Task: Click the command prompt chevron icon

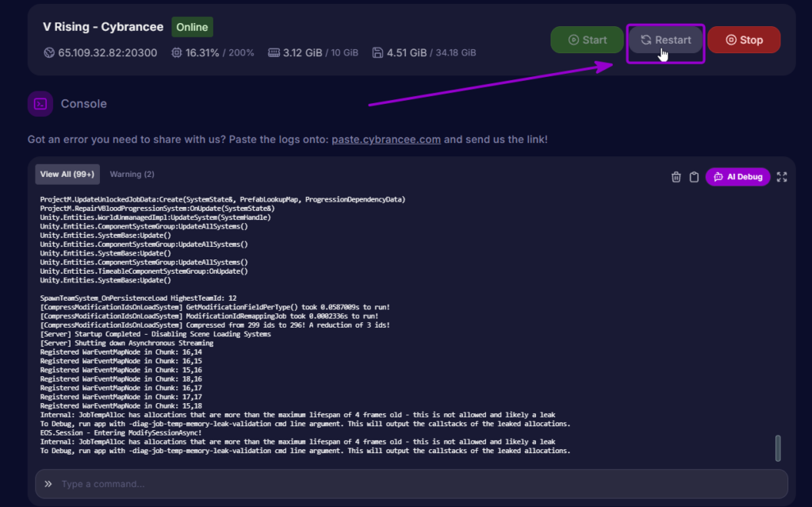Action: click(48, 484)
